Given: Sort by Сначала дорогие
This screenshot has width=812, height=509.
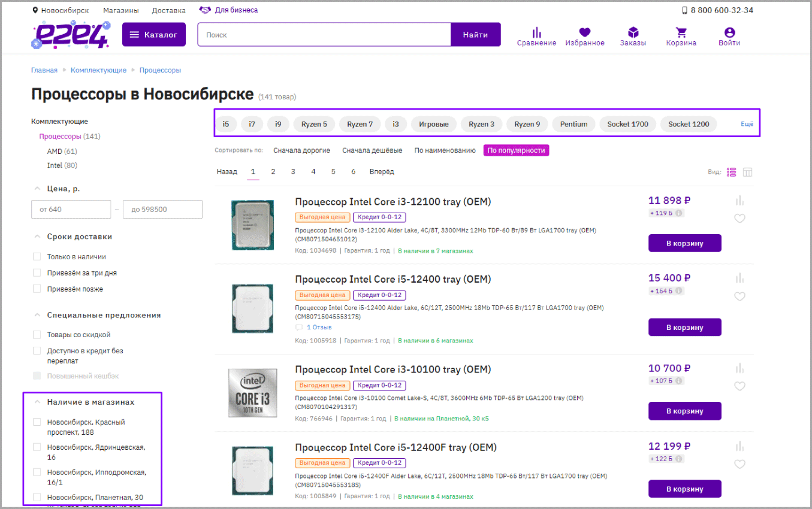Looking at the screenshot, I should 301,150.
